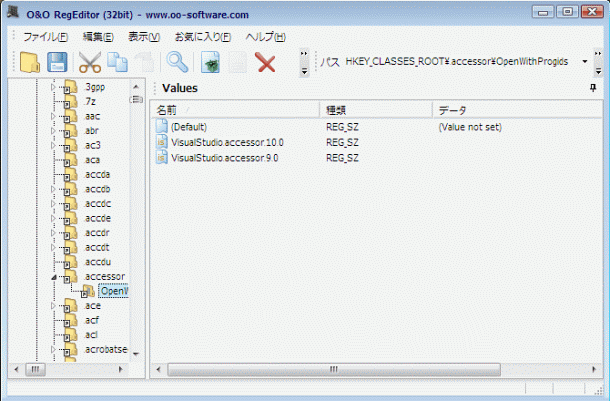This screenshot has height=401, width=610.
Task: Select the (Default) value name
Action: coord(189,127)
